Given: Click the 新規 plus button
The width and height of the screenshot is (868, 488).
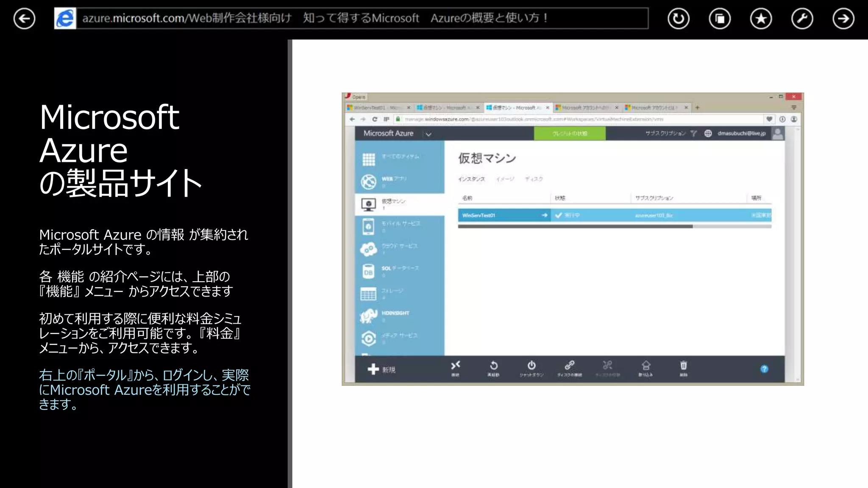Looking at the screenshot, I should (381, 369).
